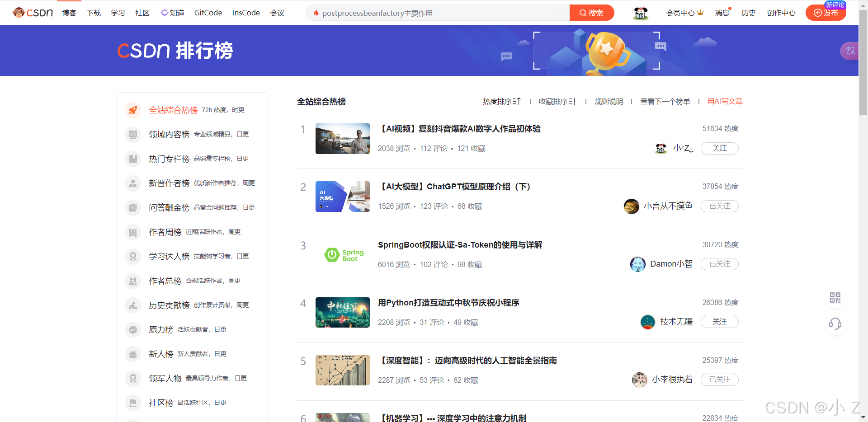868x422 pixels.
Task: Open Spring Boot thumbnail of rank 3
Action: coord(343,255)
